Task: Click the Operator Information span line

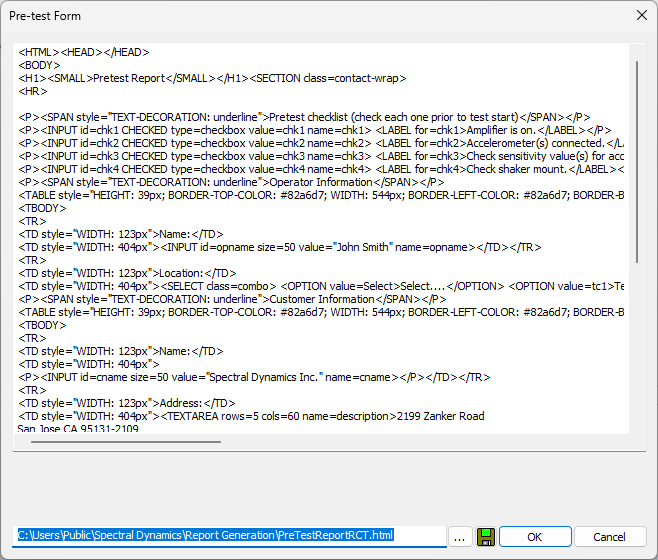Action: 230,182
